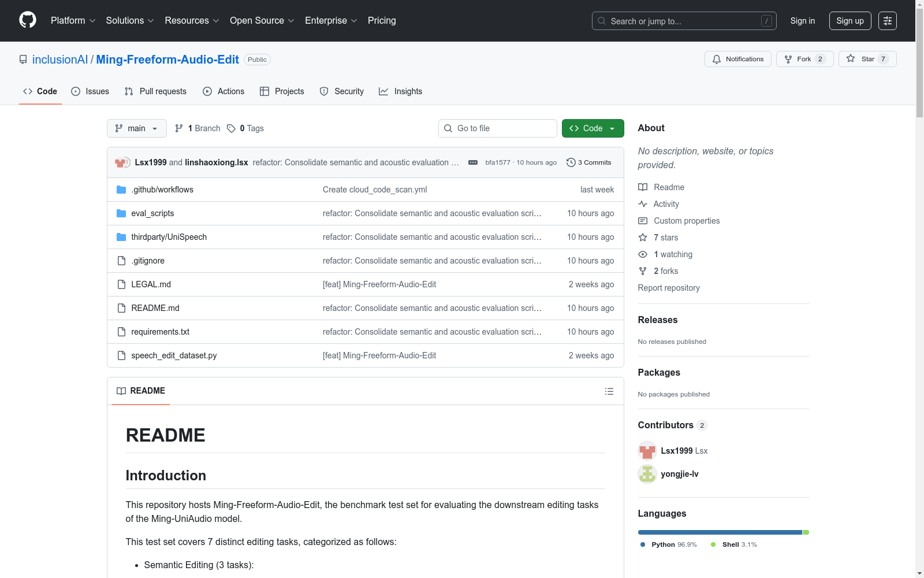Open the Create cloud_code_scan.yml commit message
The width and height of the screenshot is (924, 578).
(375, 190)
